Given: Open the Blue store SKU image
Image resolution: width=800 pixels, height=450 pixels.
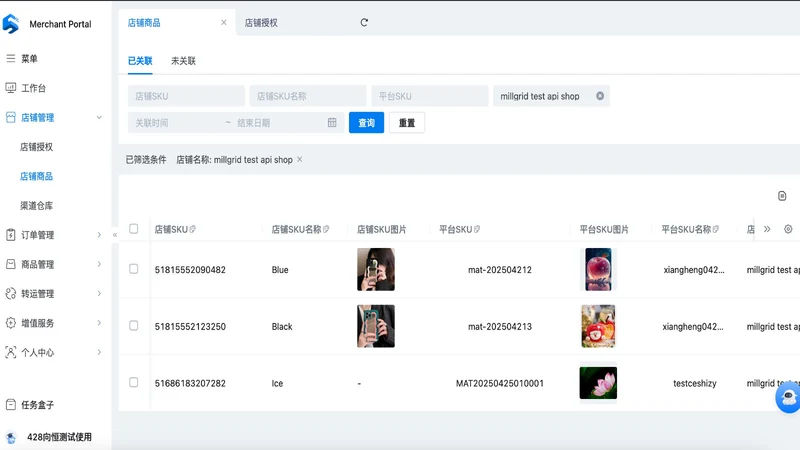Looking at the screenshot, I should (376, 269).
